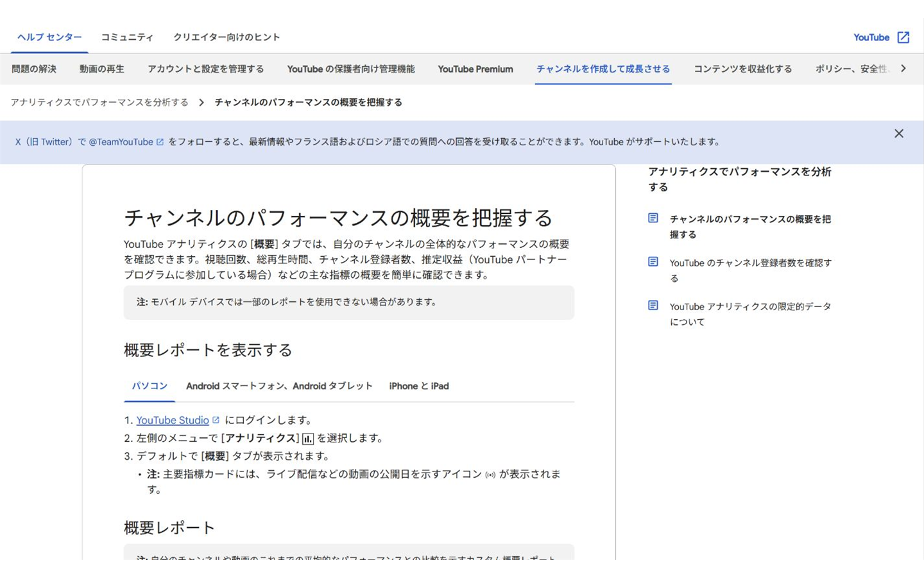The width and height of the screenshot is (924, 578).
Task: Dismiss the TeamYouTube announcement banner
Action: [x=899, y=134]
